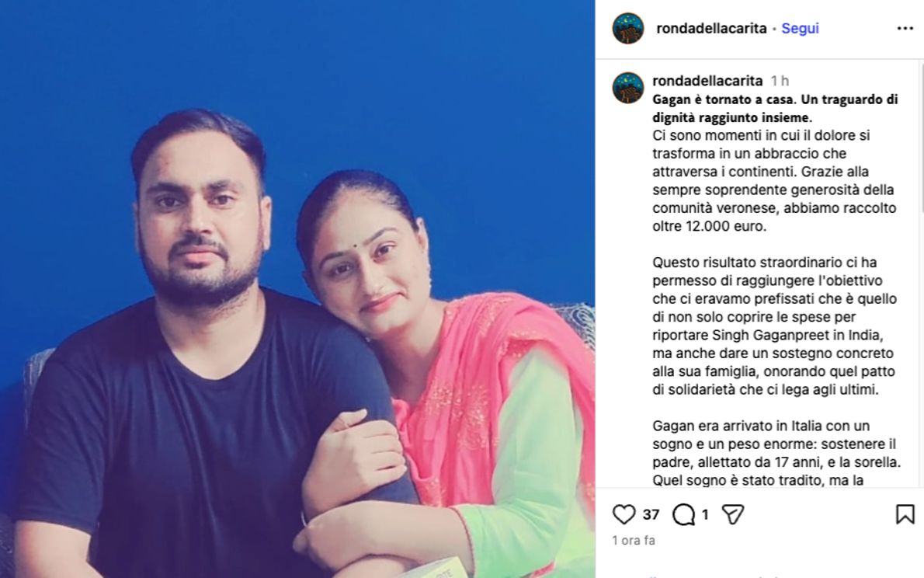Click the "1 ora fa" post time
The image size is (924, 578).
[x=634, y=540]
